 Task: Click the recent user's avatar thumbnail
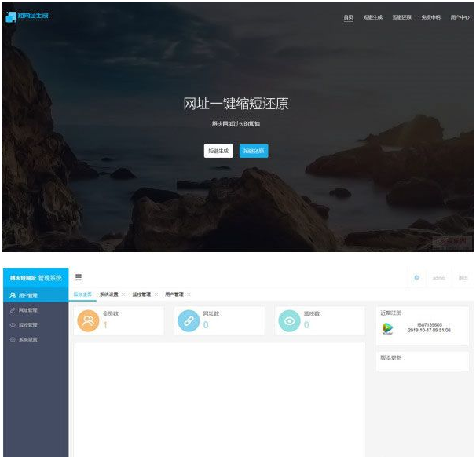(x=387, y=328)
